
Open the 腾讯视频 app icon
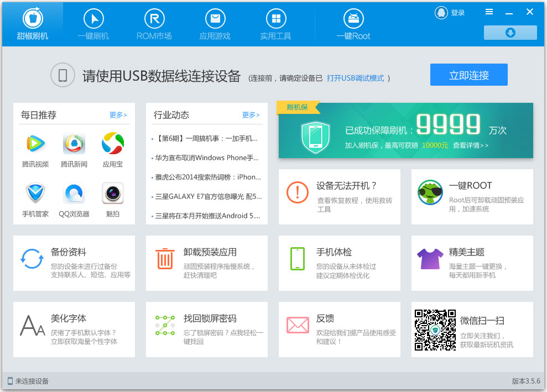tap(35, 143)
